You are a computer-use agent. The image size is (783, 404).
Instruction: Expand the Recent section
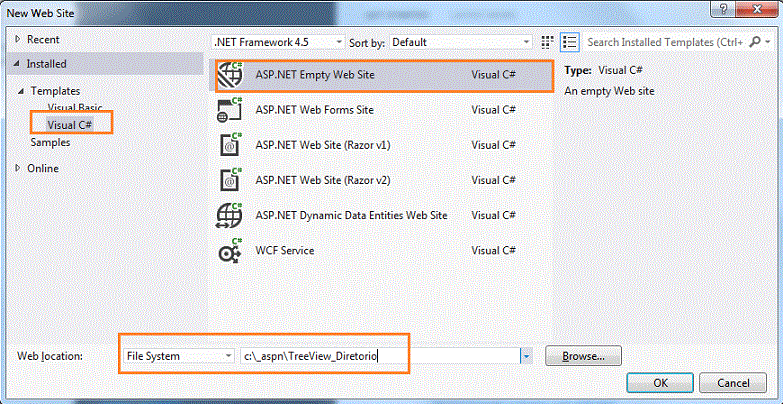tap(18, 39)
